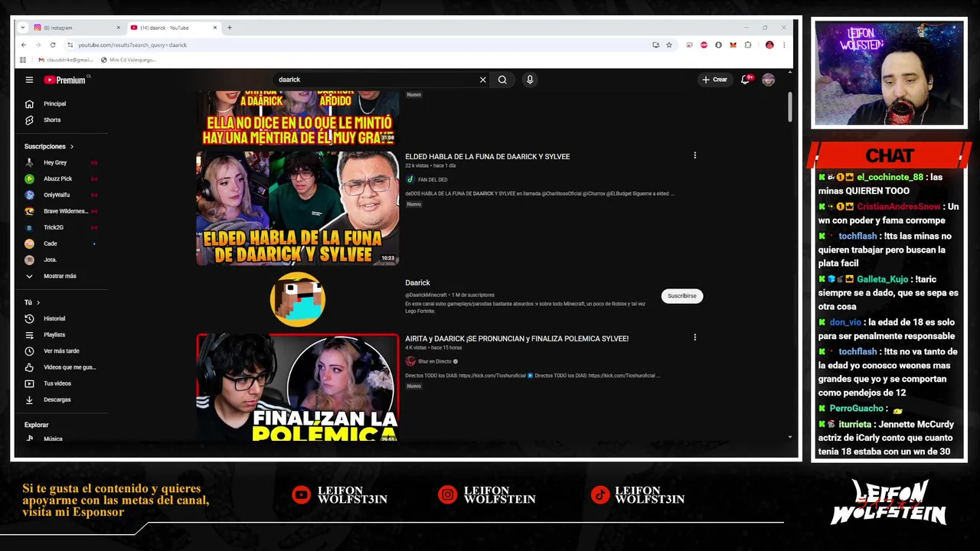Open Chrome three-dot menu
Screen dimensions: 980x551
tap(784, 45)
